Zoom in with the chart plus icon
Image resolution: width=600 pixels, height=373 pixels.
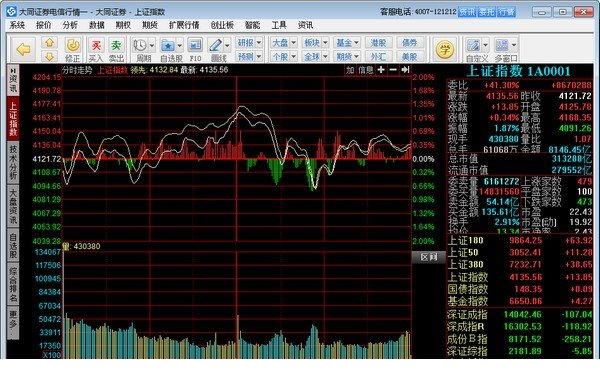coord(381,70)
